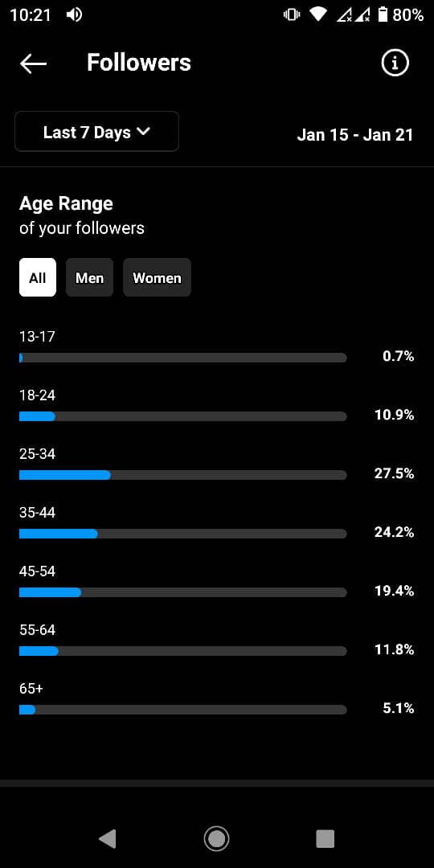The width and height of the screenshot is (434, 868).
Task: Tap the 27.5% percentage value
Action: [x=394, y=473]
